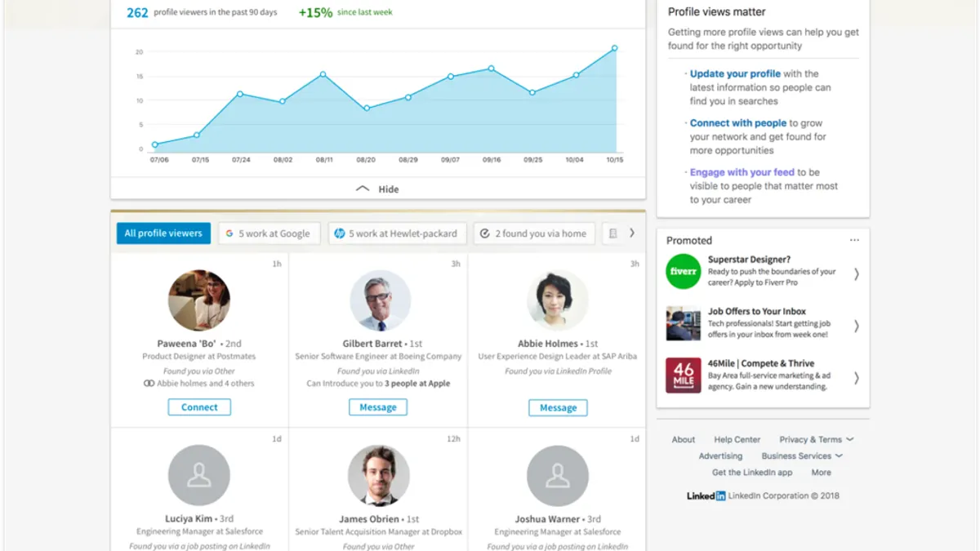The width and height of the screenshot is (980, 551).
Task: Message Gilbert Barret
Action: pyautogui.click(x=378, y=407)
